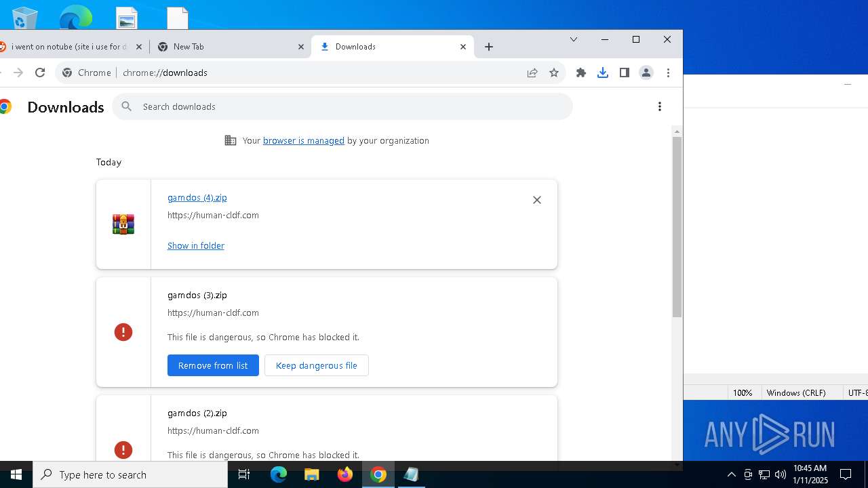Click the 100% zoom level in Notepad status bar
The image size is (868, 488).
pos(743,392)
